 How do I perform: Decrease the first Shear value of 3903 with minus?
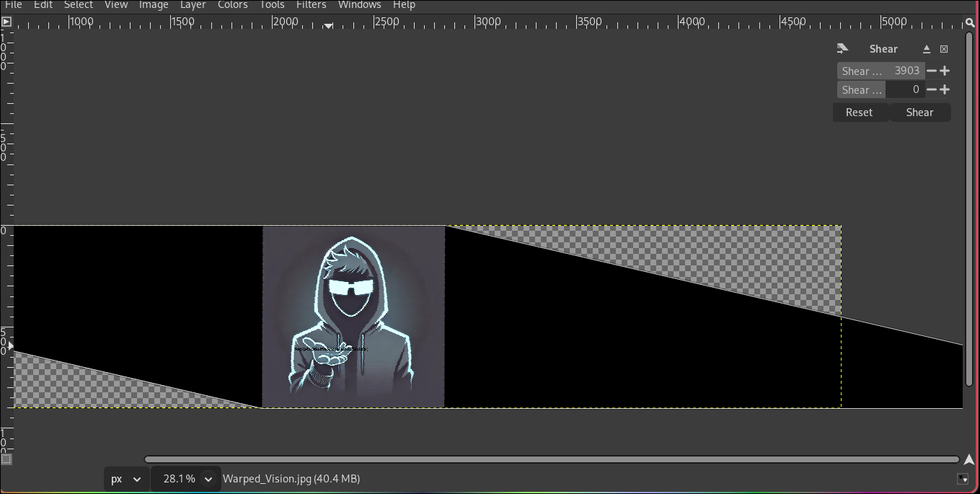click(x=932, y=71)
